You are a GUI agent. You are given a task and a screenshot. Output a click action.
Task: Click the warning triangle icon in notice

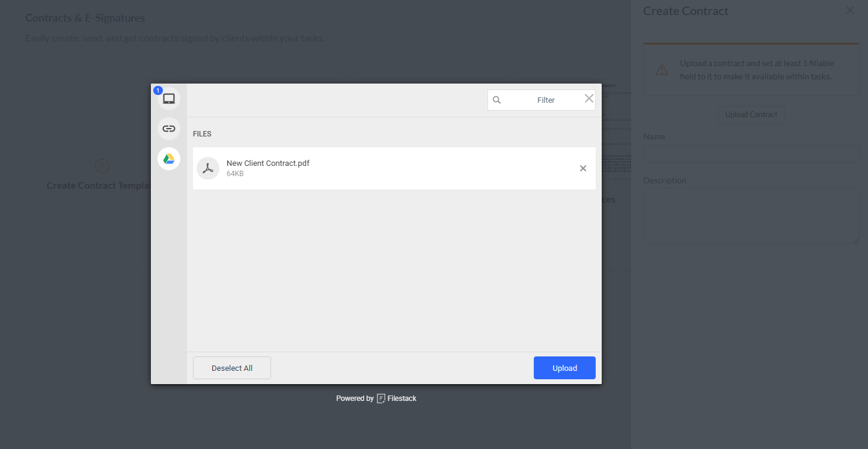(662, 70)
